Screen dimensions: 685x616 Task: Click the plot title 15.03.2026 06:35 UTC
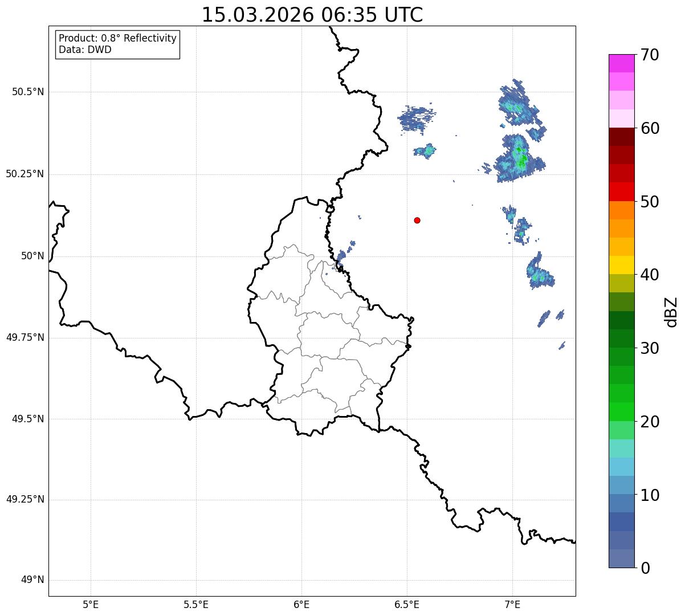point(312,15)
